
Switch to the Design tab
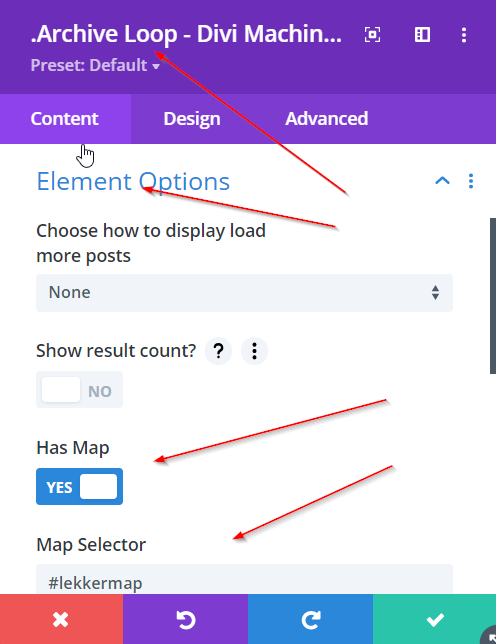coord(192,119)
